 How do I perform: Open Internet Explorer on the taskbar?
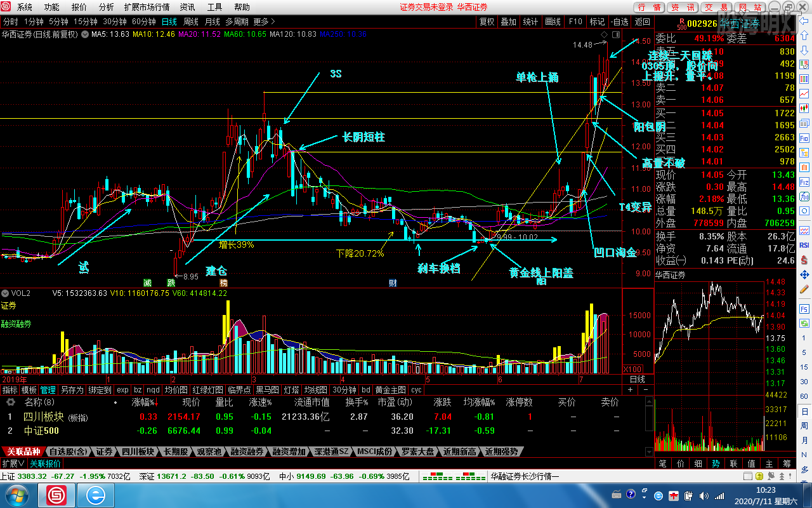pyautogui.click(x=96, y=495)
